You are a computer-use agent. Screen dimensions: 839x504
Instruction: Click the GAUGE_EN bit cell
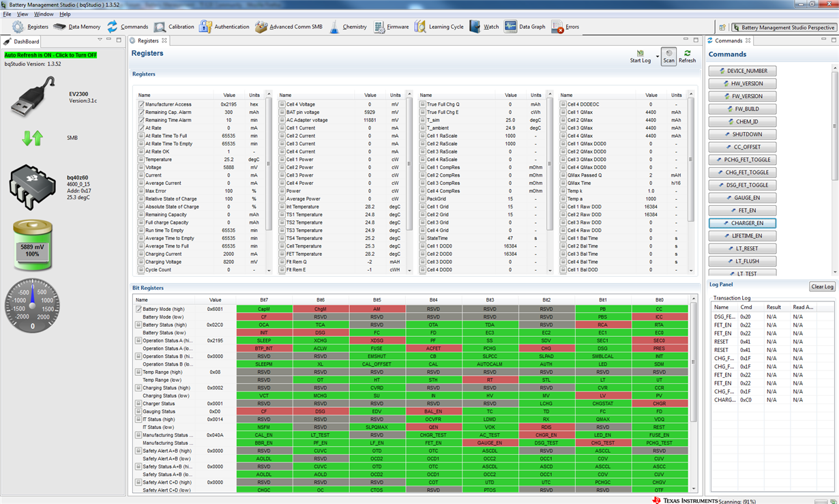coord(490,443)
